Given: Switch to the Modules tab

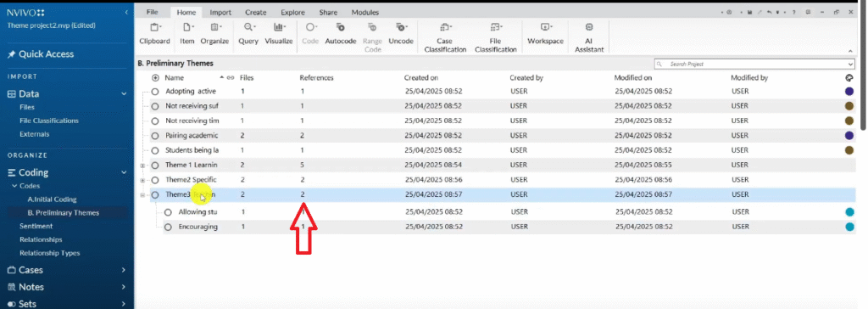Looking at the screenshot, I should click(364, 12).
